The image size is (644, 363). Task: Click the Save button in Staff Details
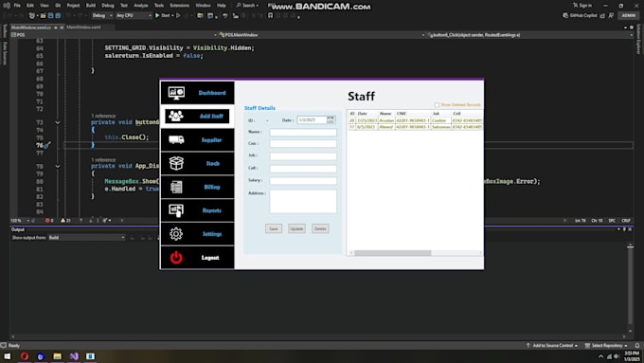274,228
